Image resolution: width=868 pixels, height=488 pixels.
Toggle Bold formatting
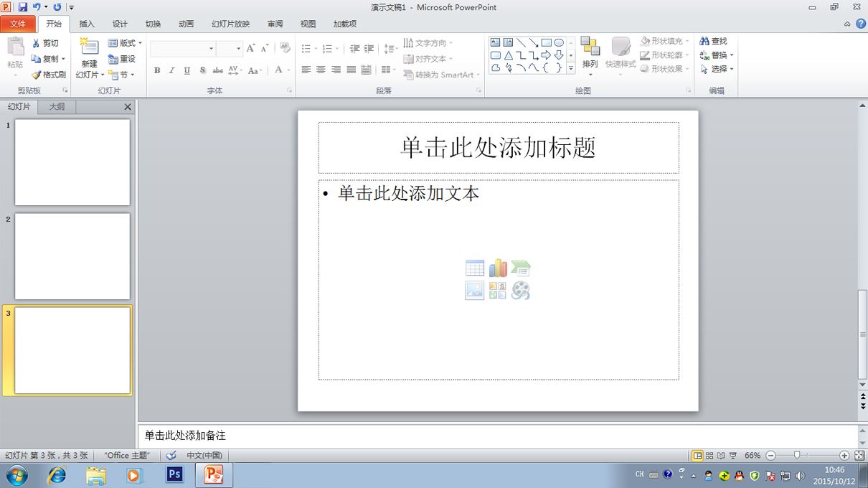pyautogui.click(x=157, y=70)
